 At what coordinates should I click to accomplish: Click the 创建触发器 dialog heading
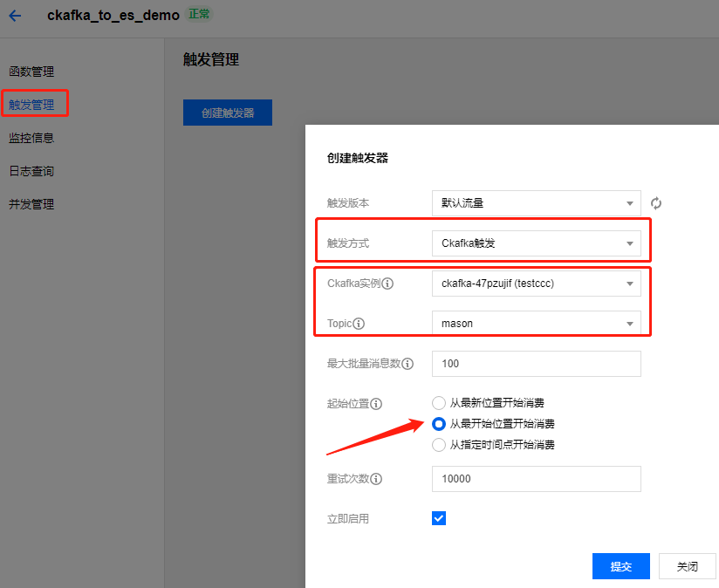click(358, 158)
